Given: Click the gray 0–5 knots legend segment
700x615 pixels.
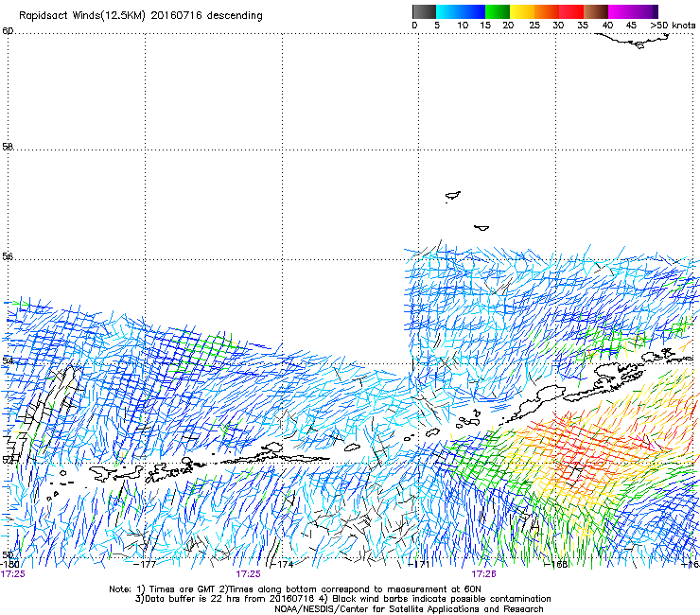Looking at the screenshot, I should click(x=424, y=11).
